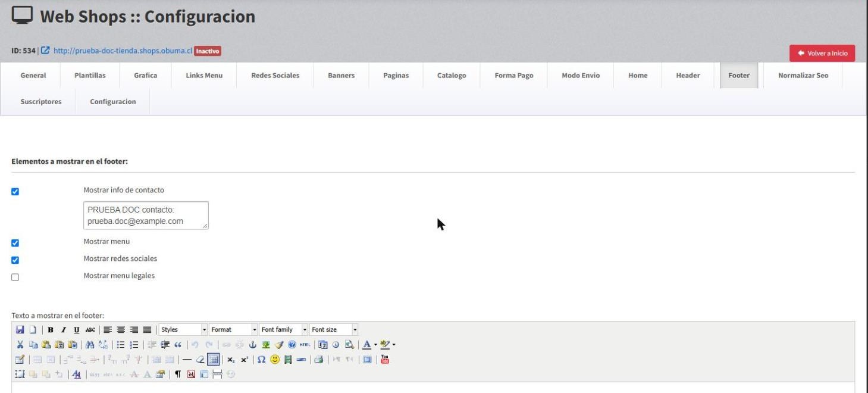Align text right in editor
Image resolution: width=868 pixels, height=393 pixels.
coord(134,329)
